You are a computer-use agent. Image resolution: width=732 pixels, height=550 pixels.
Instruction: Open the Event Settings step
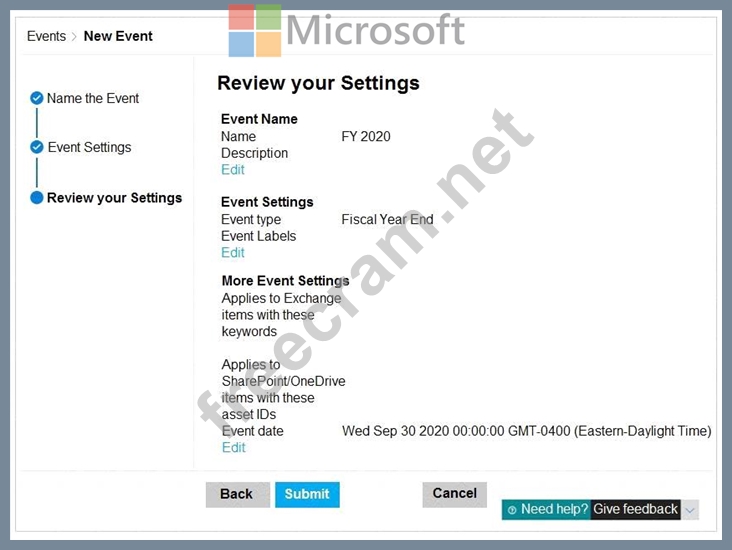pos(89,147)
